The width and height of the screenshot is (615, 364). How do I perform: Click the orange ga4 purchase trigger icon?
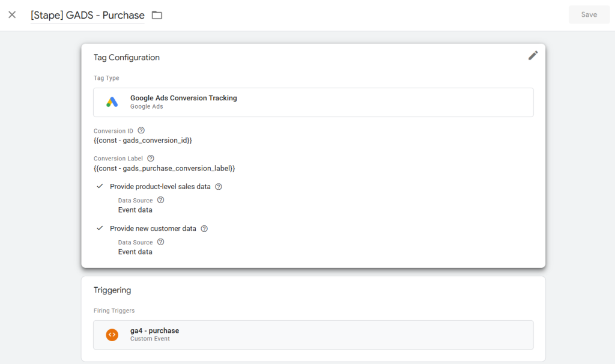112,335
